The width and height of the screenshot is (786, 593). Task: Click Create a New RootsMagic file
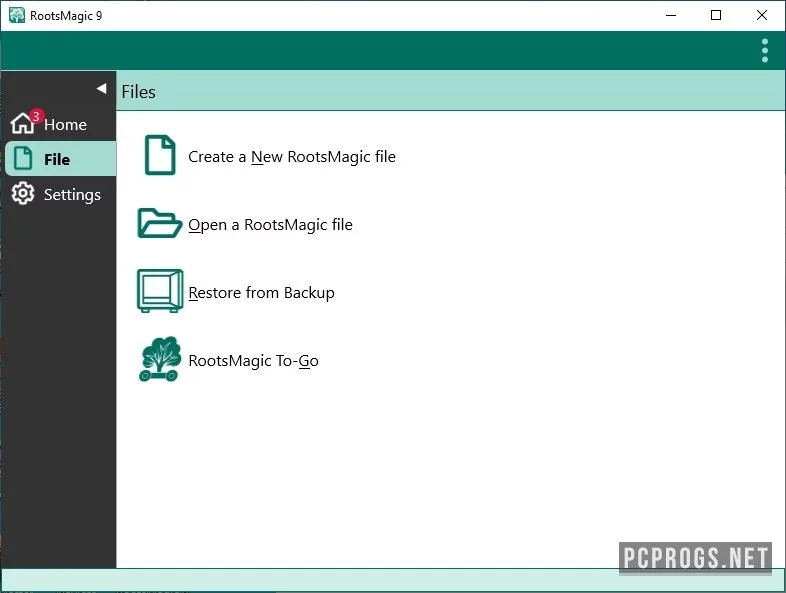pyautogui.click(x=292, y=157)
